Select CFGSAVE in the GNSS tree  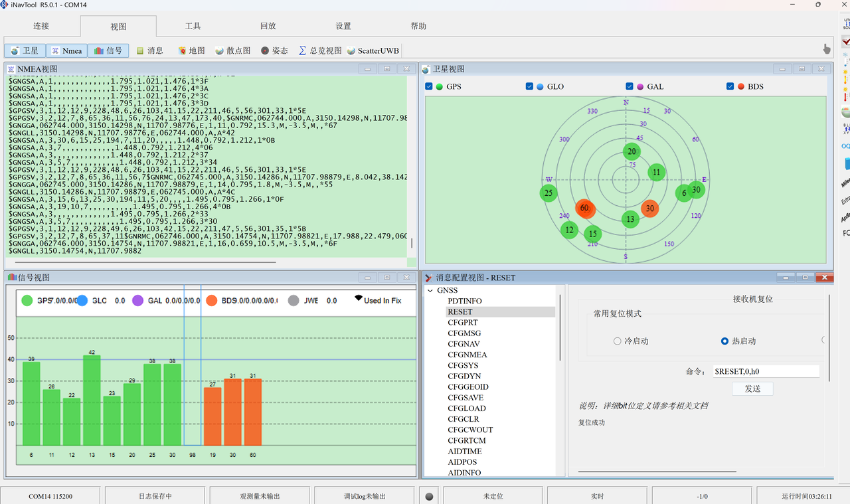(466, 398)
